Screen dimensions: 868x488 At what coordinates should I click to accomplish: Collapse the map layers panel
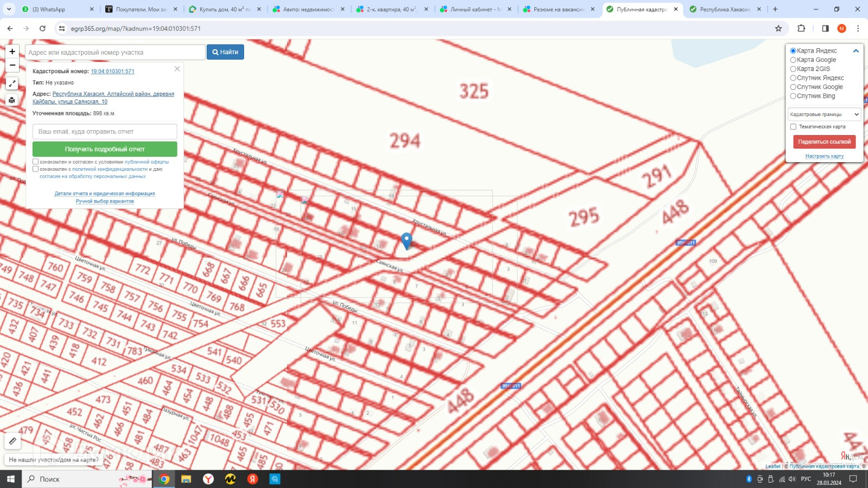click(856, 51)
